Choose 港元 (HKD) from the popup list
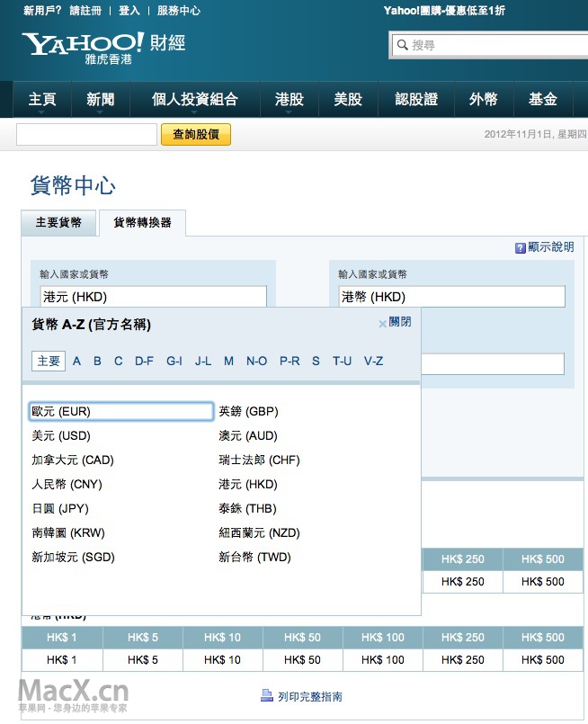The width and height of the screenshot is (588, 724). [248, 485]
